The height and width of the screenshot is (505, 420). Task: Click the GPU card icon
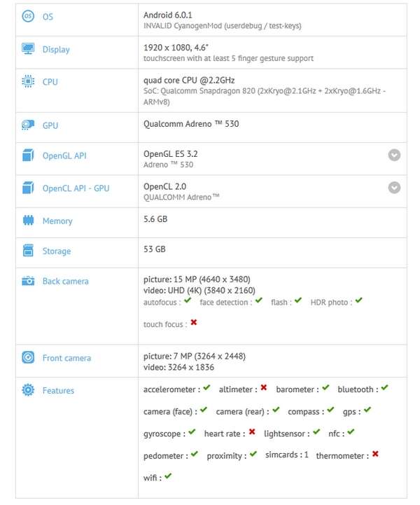[x=28, y=125]
